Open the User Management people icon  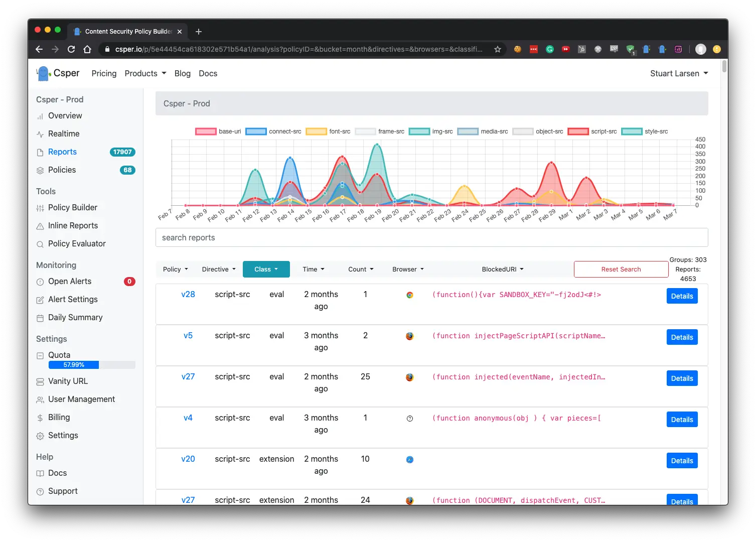(40, 400)
